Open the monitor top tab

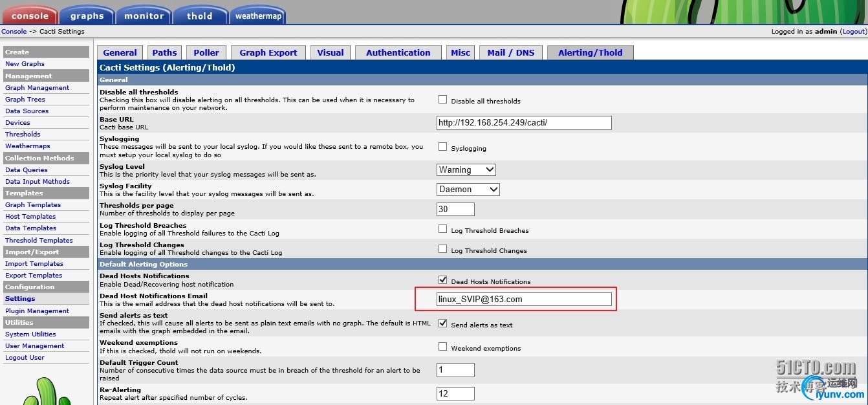pyautogui.click(x=144, y=16)
